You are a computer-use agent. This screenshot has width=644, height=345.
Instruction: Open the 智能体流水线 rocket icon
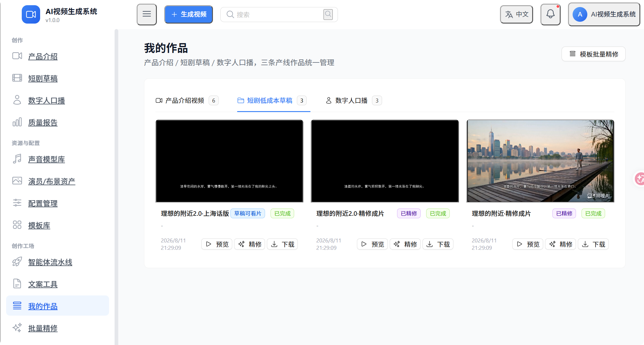click(17, 262)
